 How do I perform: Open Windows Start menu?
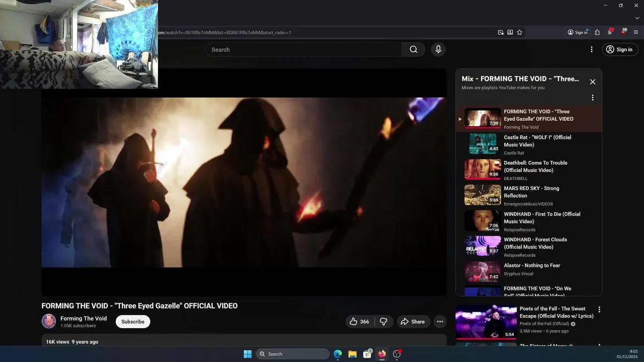click(x=248, y=354)
